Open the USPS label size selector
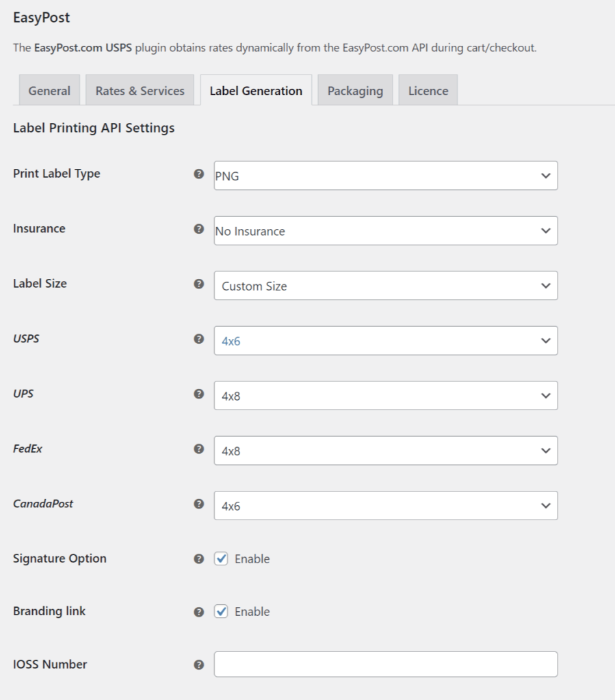615x700 pixels. (x=385, y=340)
